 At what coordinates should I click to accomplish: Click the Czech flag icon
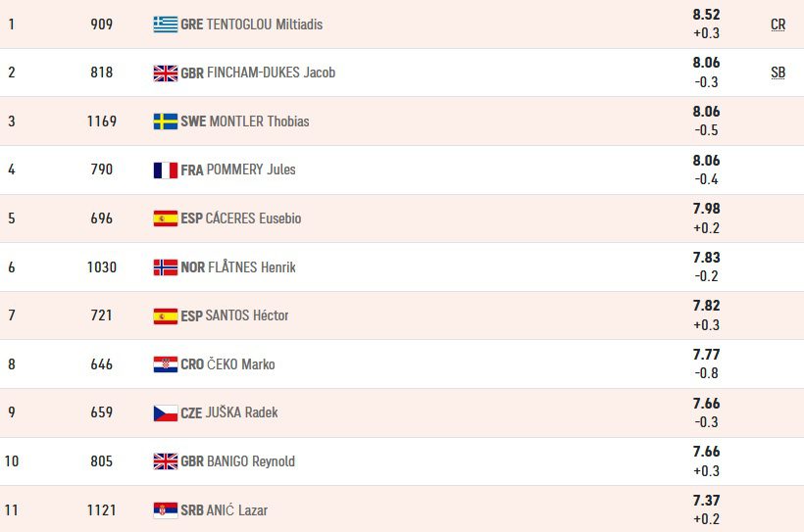pyautogui.click(x=165, y=413)
